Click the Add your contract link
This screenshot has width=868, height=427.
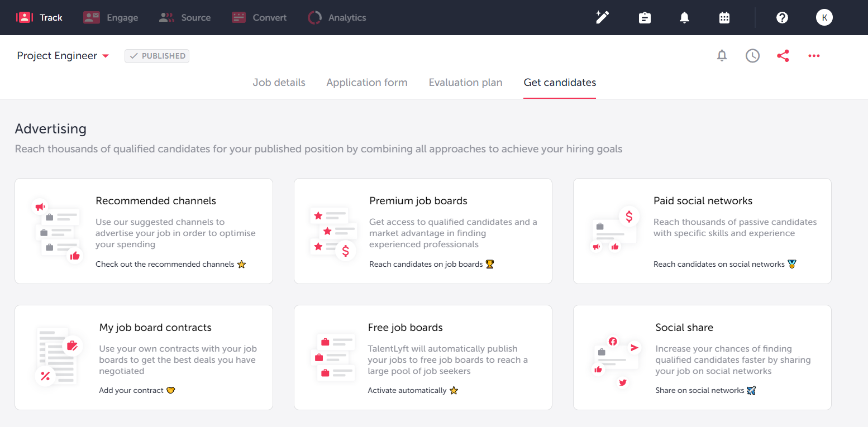[x=131, y=390]
